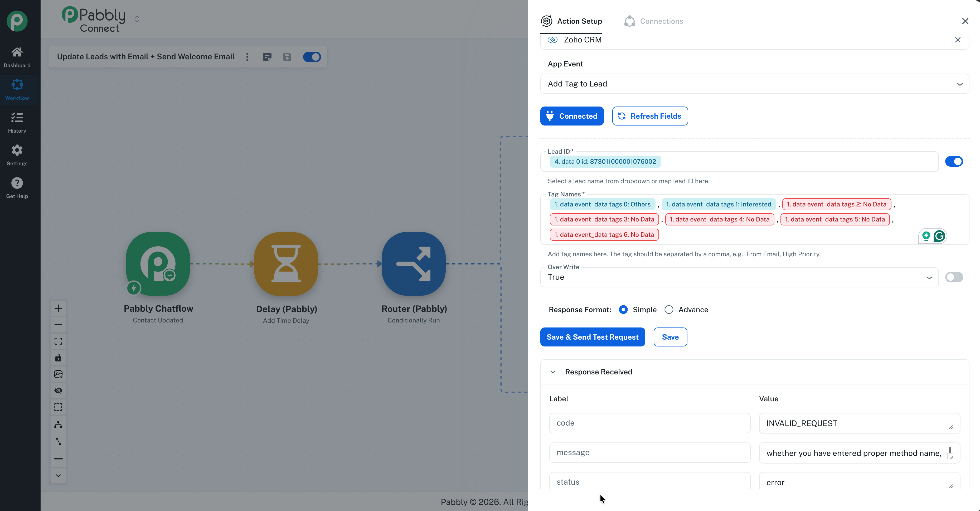Click the Refresh Fields button
Image resolution: width=980 pixels, height=511 pixels.
pos(650,116)
